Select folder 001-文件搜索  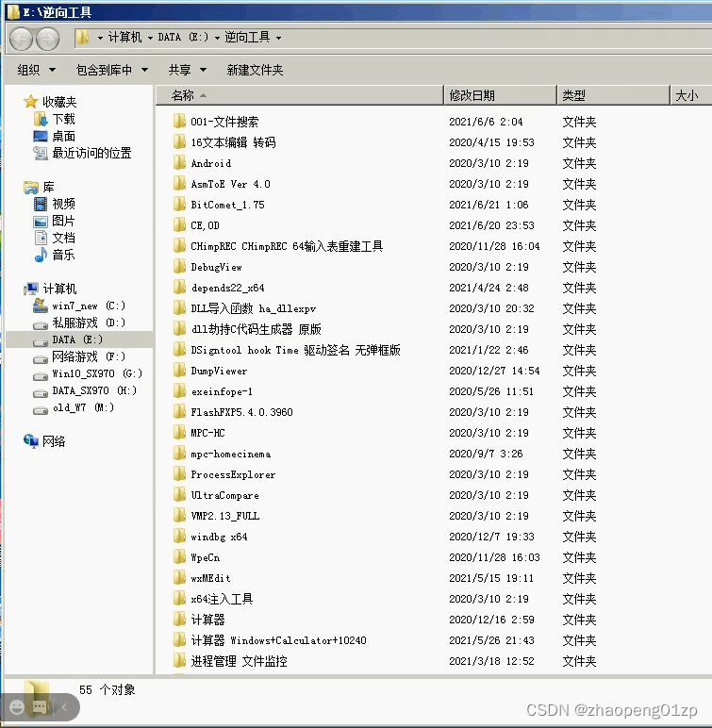[x=224, y=122]
